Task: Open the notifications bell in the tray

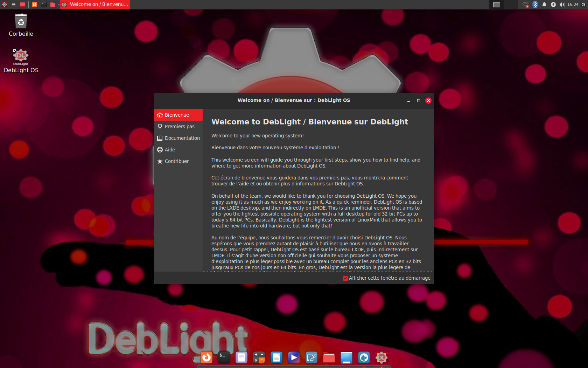Action: pyautogui.click(x=544, y=5)
